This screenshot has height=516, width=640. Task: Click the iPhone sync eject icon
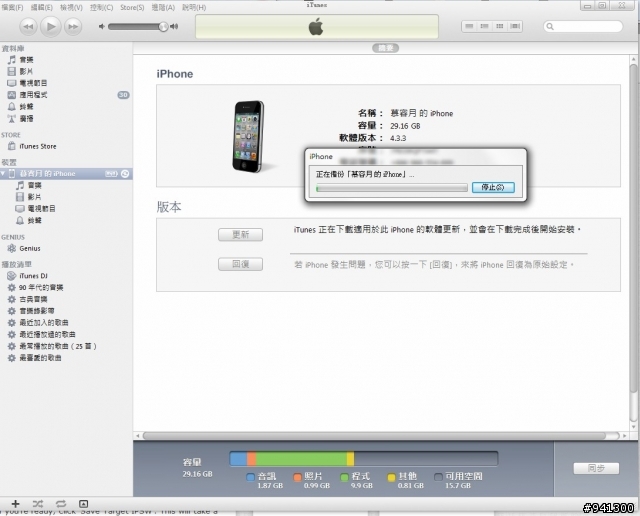click(x=125, y=173)
